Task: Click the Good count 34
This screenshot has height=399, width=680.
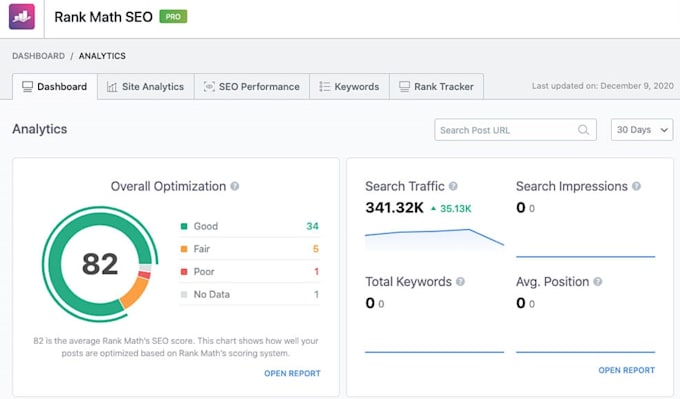Action: (x=312, y=226)
